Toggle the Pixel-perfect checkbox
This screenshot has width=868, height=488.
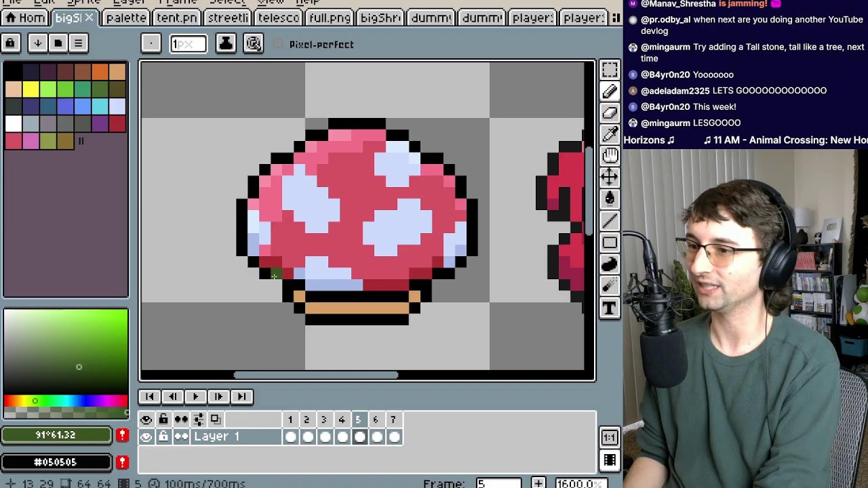278,44
